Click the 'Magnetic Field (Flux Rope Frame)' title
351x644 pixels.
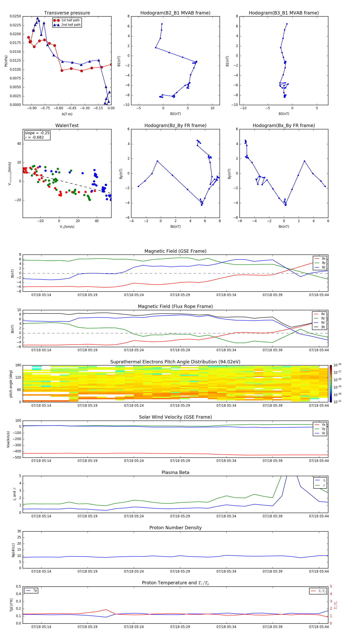pos(175,307)
